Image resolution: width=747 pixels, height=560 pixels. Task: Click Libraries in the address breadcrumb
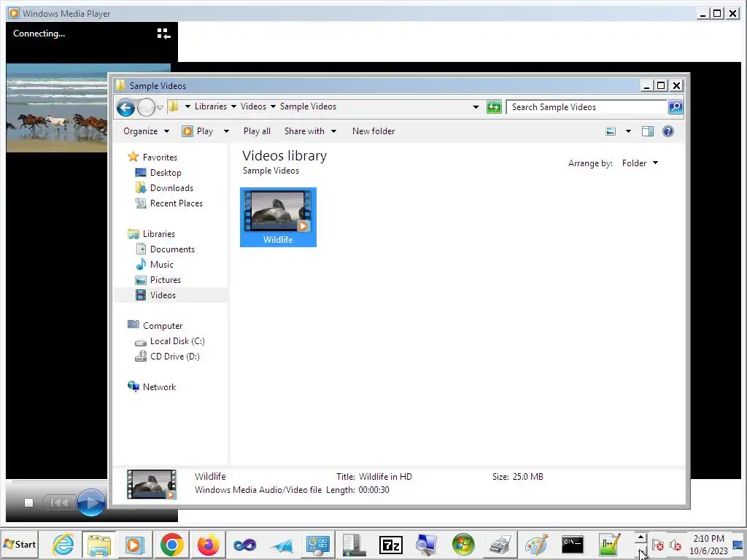pos(211,106)
